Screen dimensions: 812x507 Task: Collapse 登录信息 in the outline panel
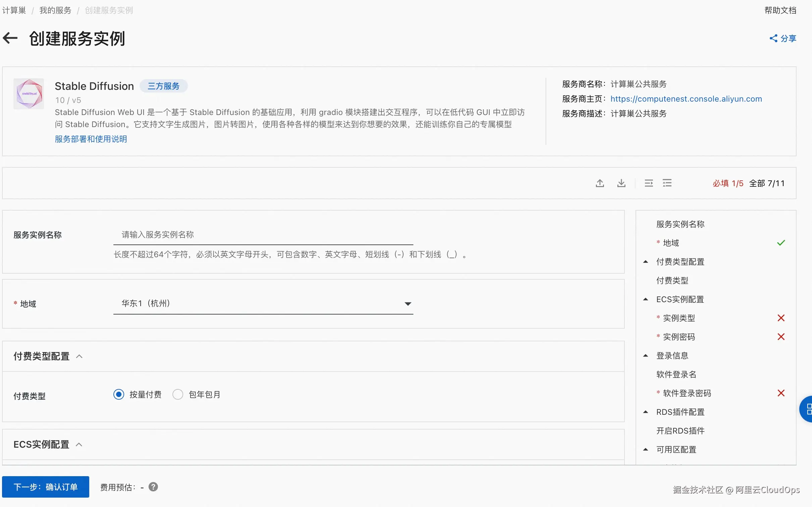(646, 356)
